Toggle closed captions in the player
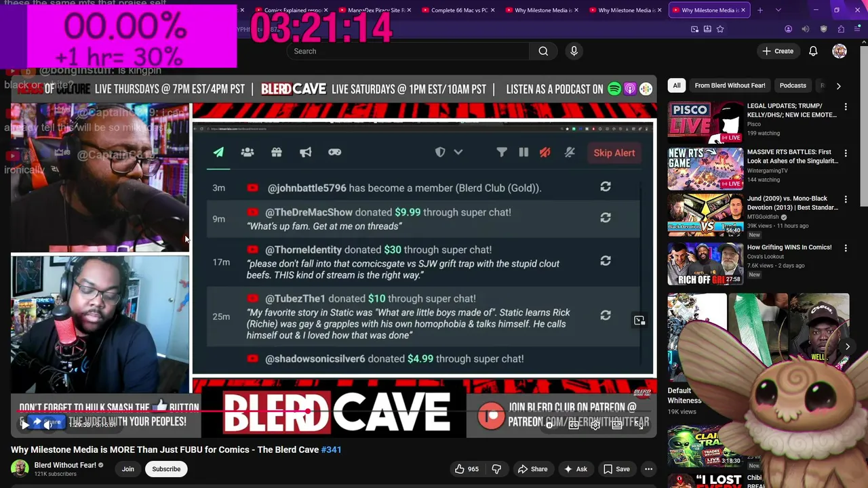The image size is (868, 488). [574, 425]
